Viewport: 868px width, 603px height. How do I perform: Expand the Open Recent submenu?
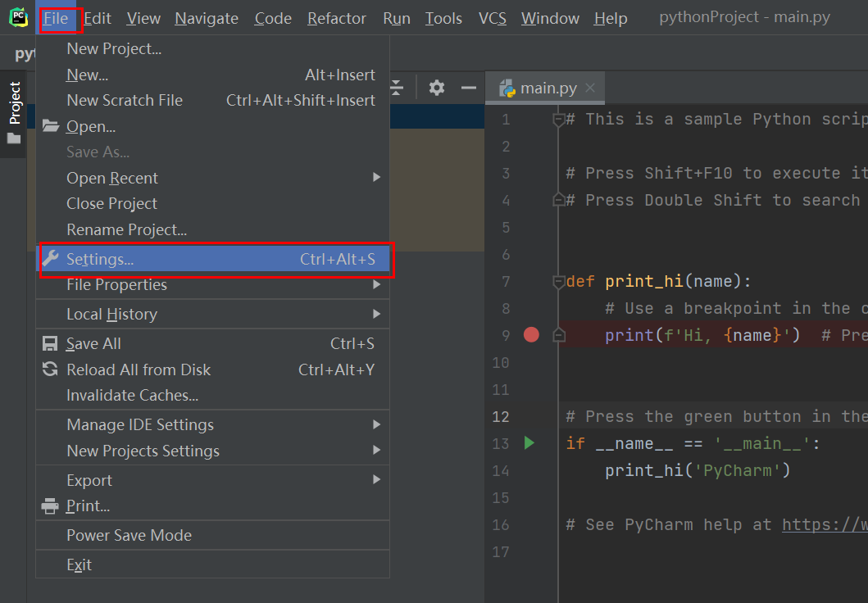(x=376, y=178)
